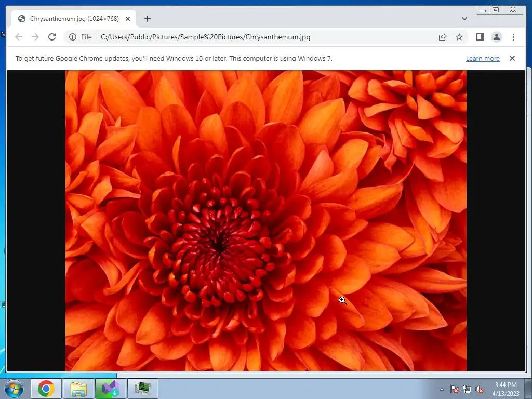The height and width of the screenshot is (399, 532).
Task: Click the muted volume tray icon
Action: [480, 390]
